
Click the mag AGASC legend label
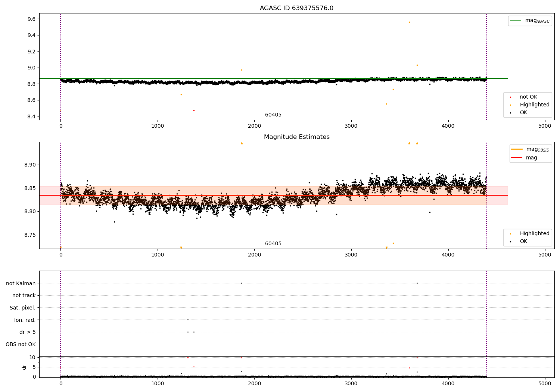[x=537, y=21]
